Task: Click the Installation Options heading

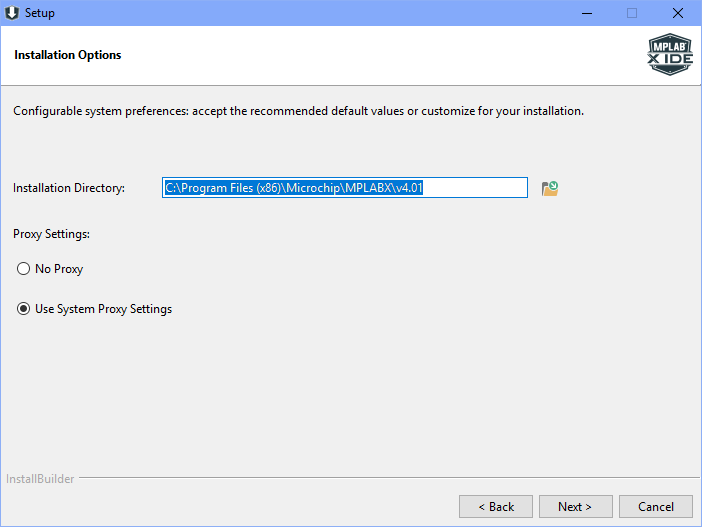Action: [x=68, y=55]
